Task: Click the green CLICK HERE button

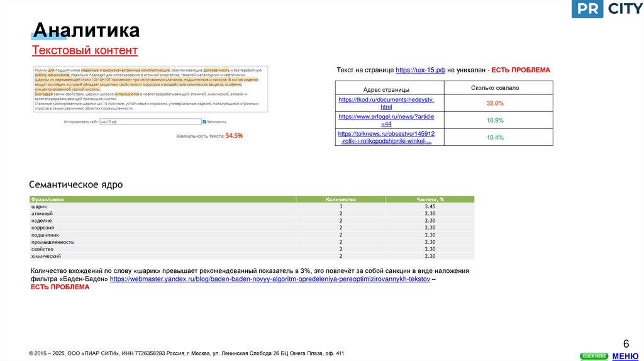Action: click(x=594, y=356)
